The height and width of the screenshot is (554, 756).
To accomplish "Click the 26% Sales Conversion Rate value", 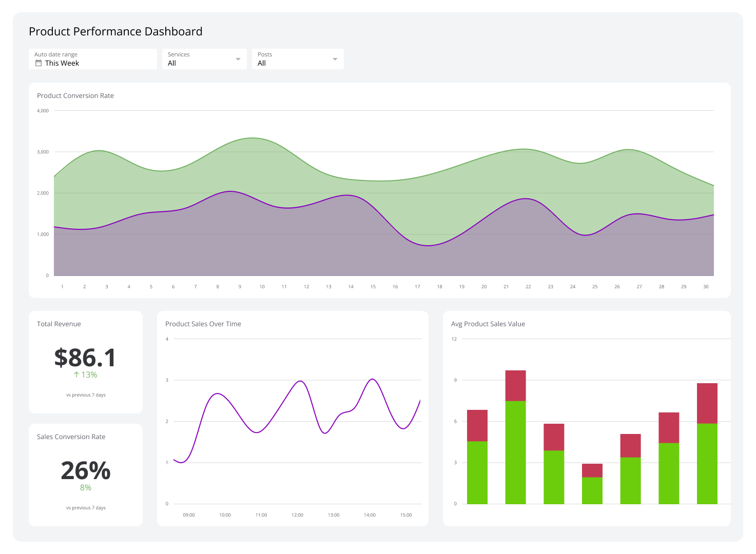I will click(x=85, y=470).
